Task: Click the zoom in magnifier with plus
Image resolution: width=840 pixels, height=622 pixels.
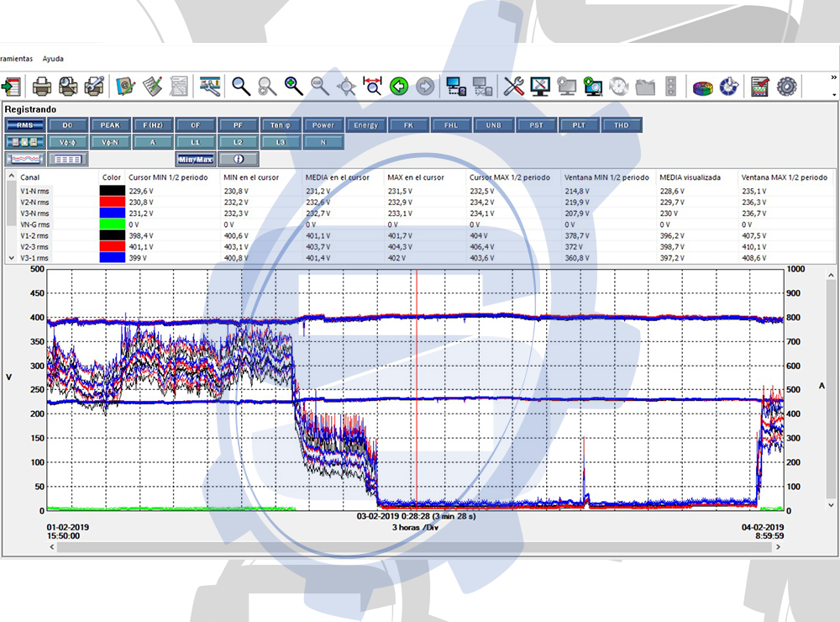Action: tap(293, 86)
